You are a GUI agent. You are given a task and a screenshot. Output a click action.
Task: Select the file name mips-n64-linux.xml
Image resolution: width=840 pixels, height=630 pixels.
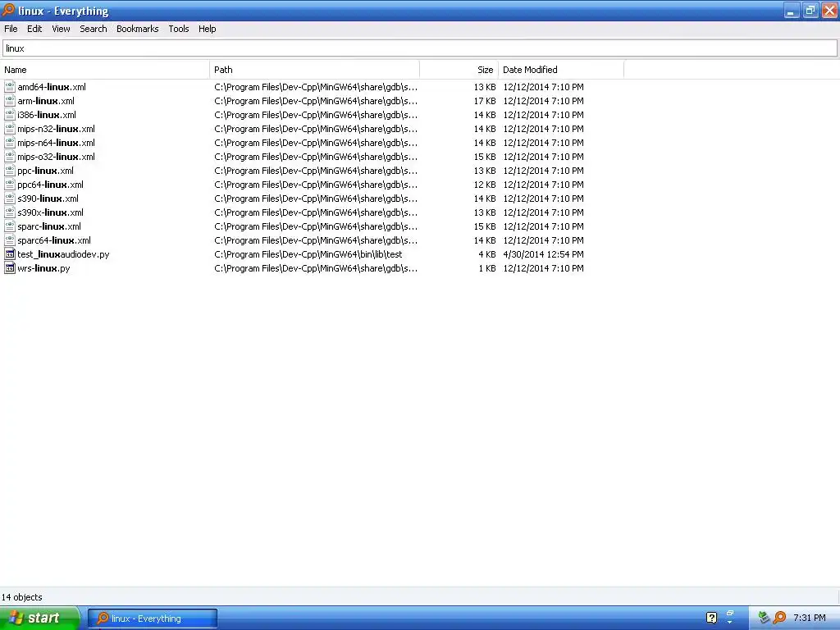57,143
